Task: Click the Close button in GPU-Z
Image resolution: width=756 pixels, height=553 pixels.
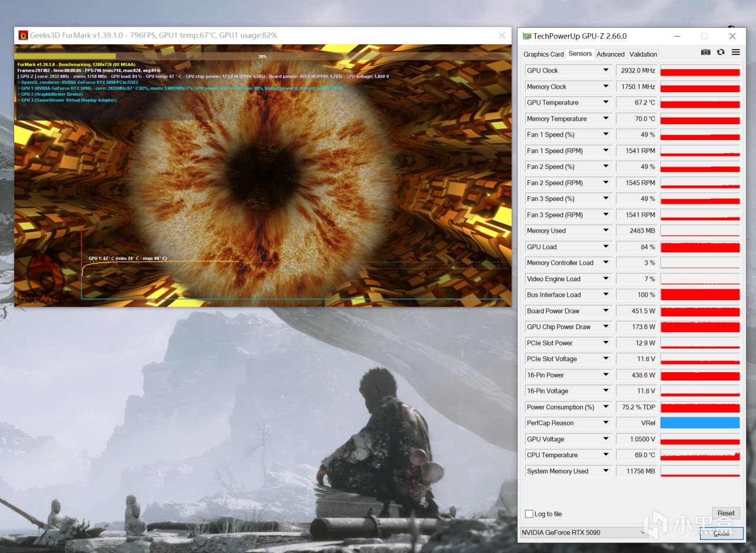Action: click(721, 533)
